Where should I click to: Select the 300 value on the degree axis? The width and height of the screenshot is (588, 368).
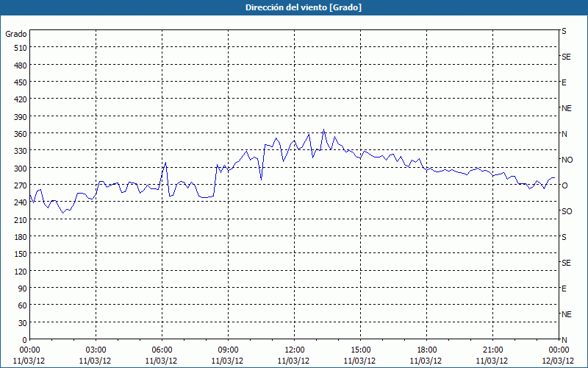[21, 169]
